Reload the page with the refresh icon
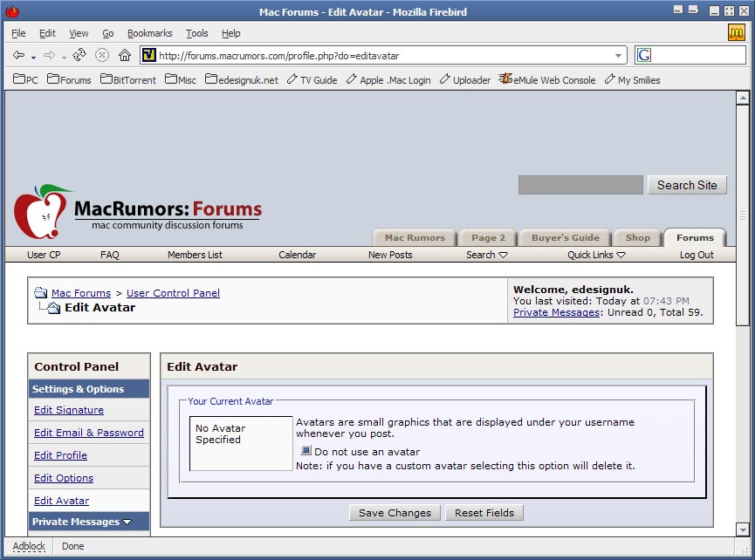 click(x=79, y=55)
